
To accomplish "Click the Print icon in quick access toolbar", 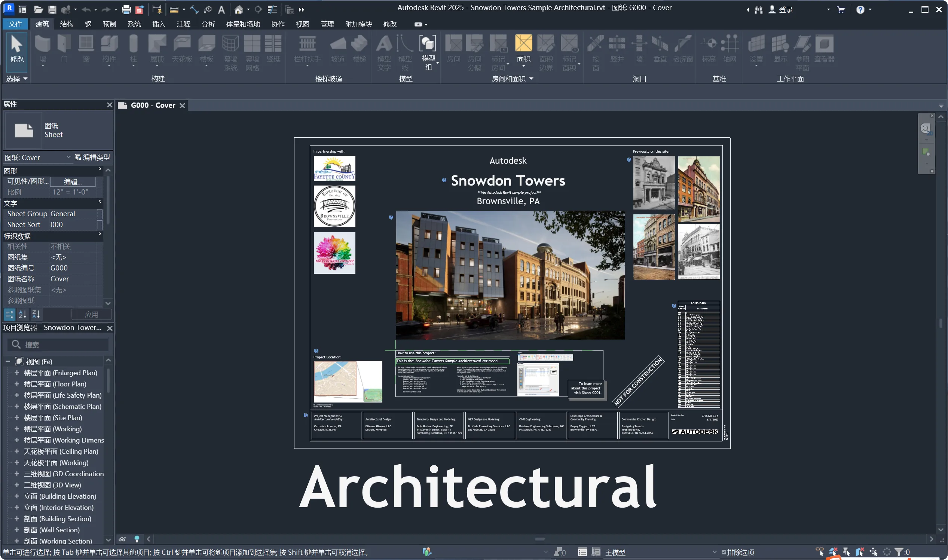I will (126, 10).
